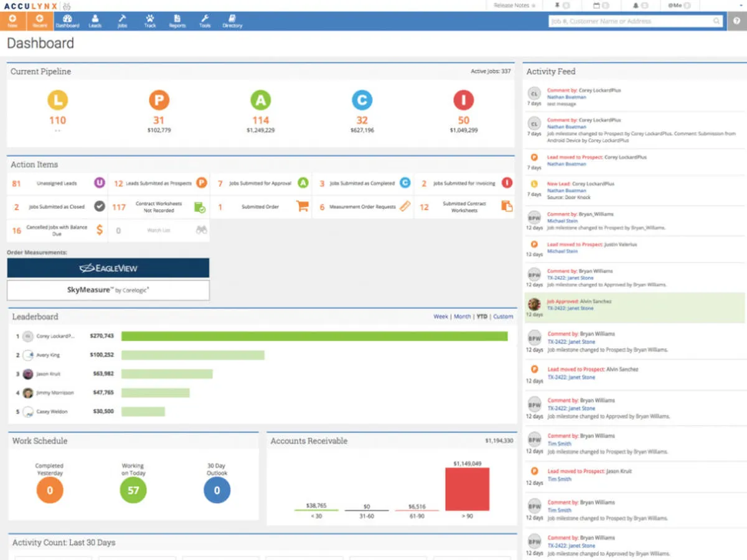747x560 pixels.
Task: Toggle the @Me notifications switch
Action: pyautogui.click(x=687, y=5)
